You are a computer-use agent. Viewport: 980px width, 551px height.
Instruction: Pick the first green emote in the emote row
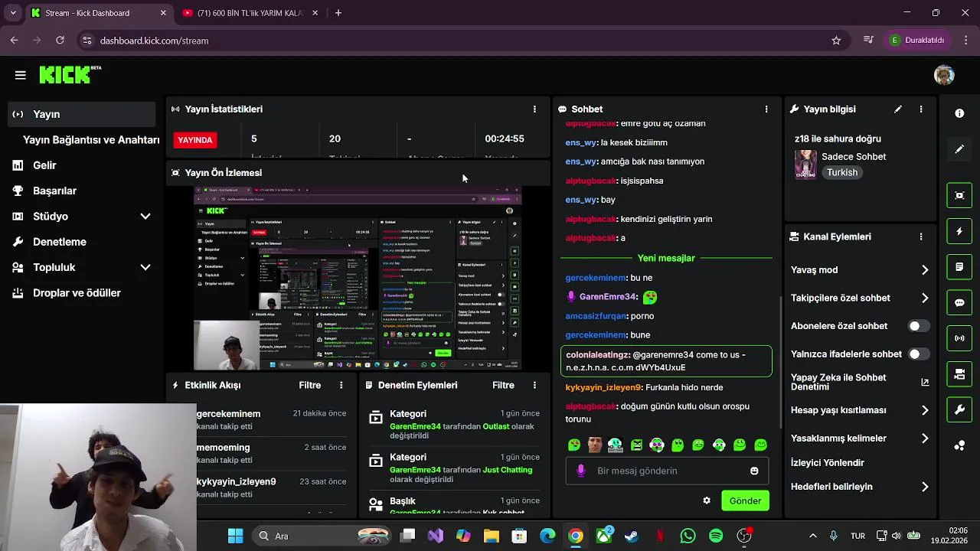[x=574, y=445]
